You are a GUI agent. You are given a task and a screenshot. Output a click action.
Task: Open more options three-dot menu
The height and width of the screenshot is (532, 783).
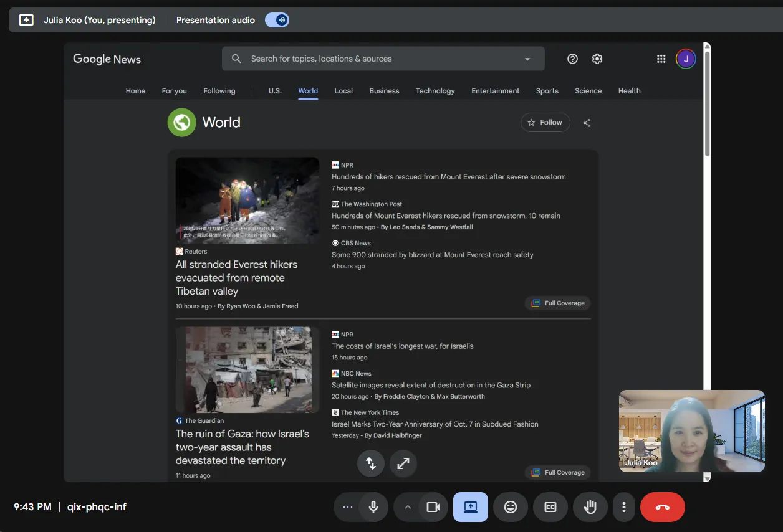tap(623, 507)
